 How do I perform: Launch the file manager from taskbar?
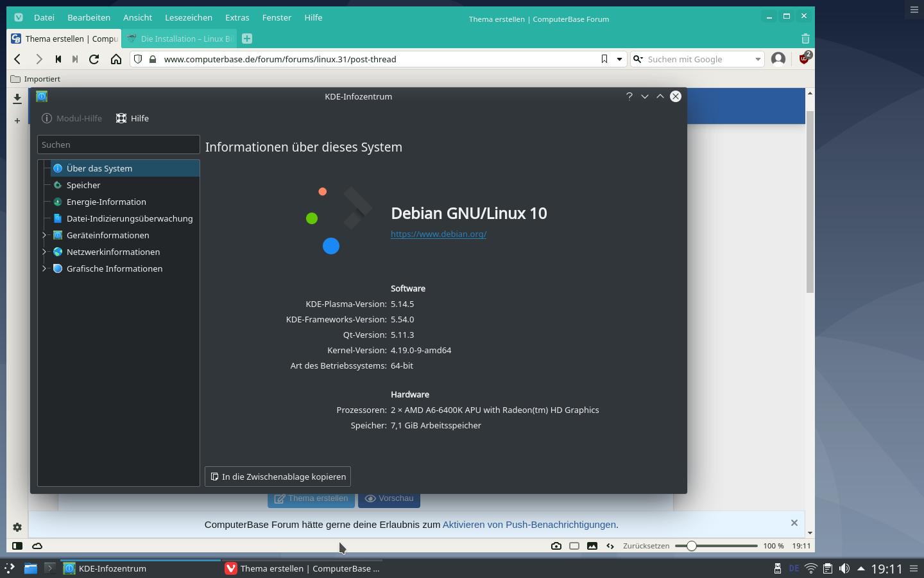click(30, 568)
